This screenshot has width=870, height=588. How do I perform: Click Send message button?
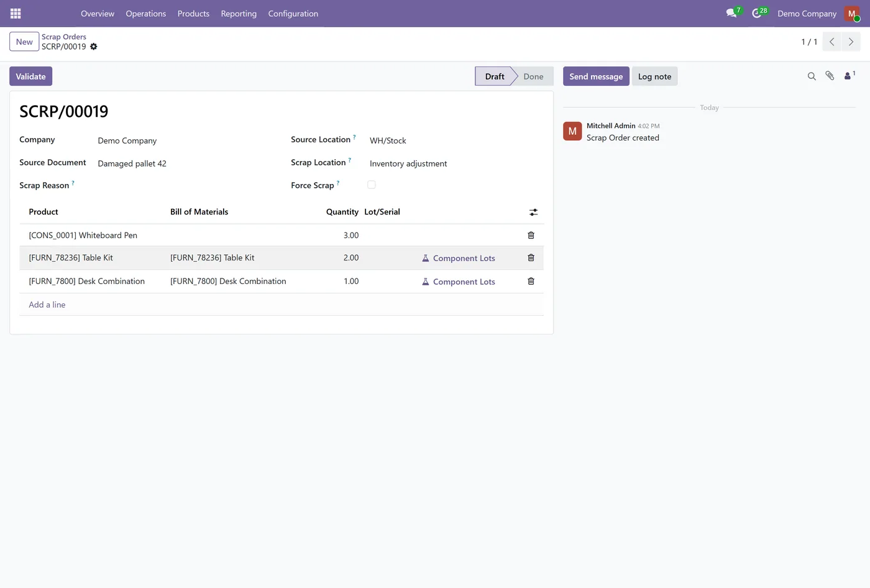(596, 76)
